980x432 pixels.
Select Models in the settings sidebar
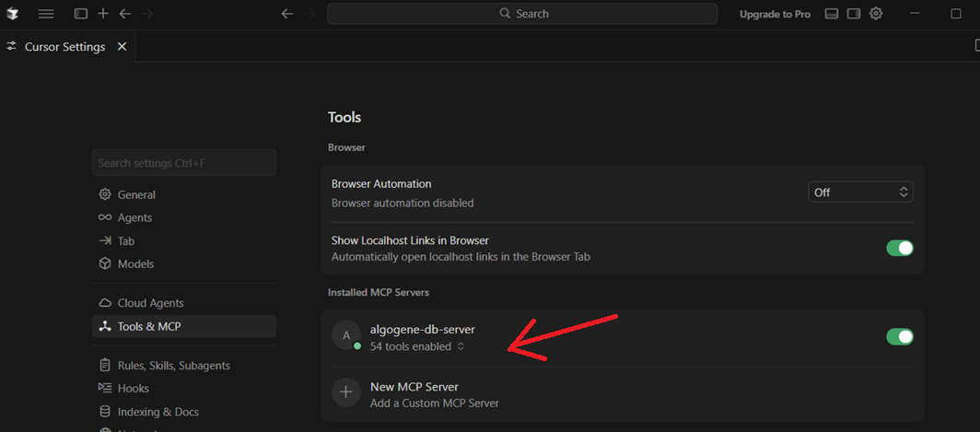(135, 263)
